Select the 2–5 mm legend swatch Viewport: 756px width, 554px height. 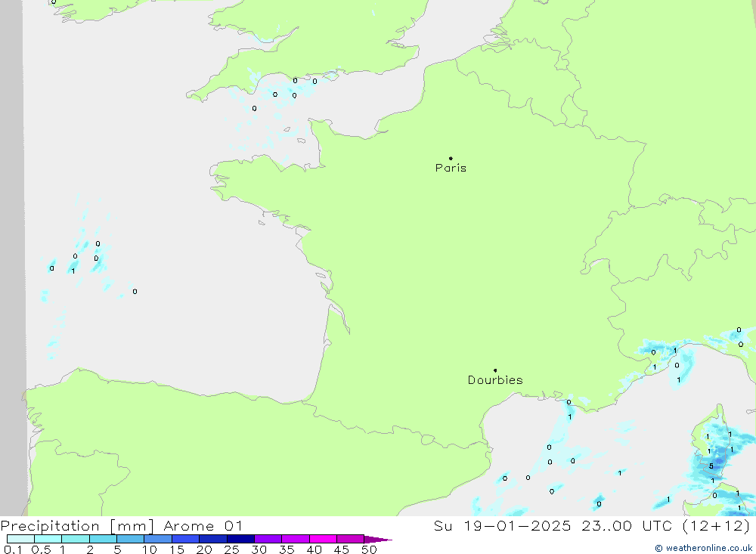coord(103,539)
